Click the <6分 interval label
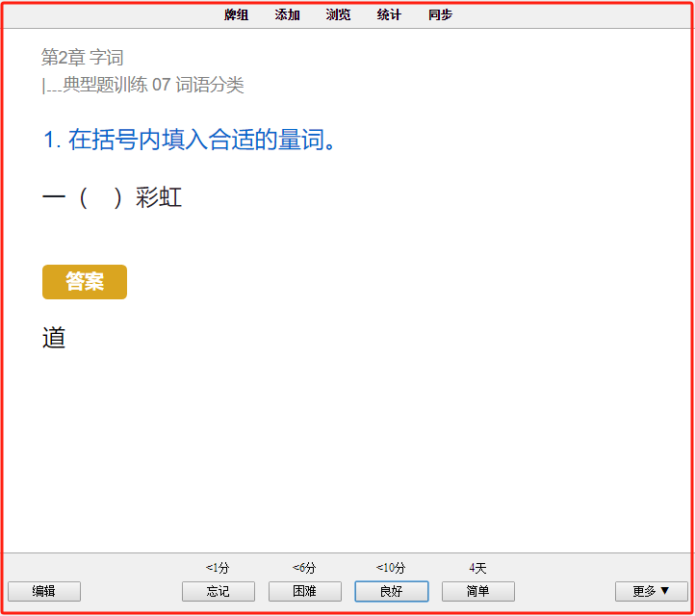The width and height of the screenshot is (695, 616). pyautogui.click(x=304, y=568)
